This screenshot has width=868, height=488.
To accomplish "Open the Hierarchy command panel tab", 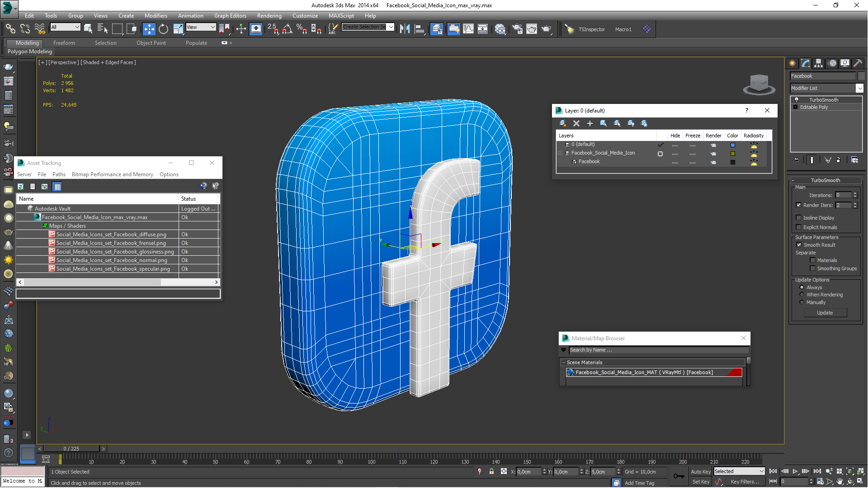I will pos(818,63).
